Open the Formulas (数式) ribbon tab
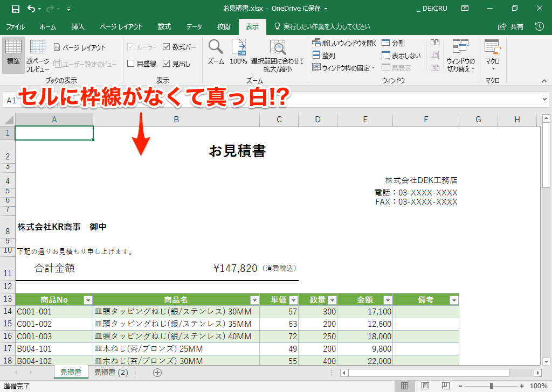This screenshot has height=392, width=552. pyautogui.click(x=164, y=26)
